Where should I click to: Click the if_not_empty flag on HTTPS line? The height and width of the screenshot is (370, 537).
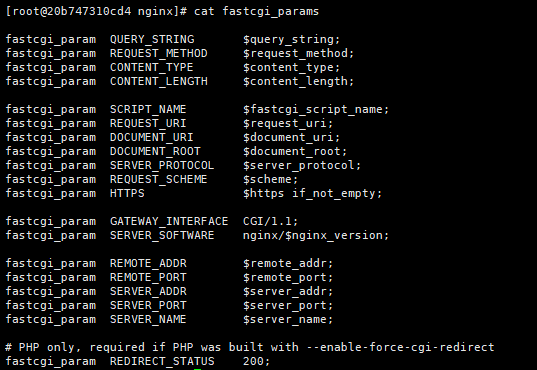337,194
